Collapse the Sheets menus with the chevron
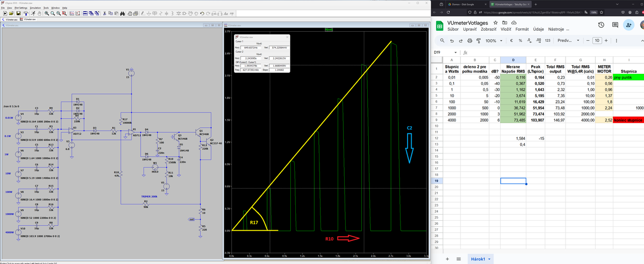Screen dimensions: 644x264 click(642, 41)
